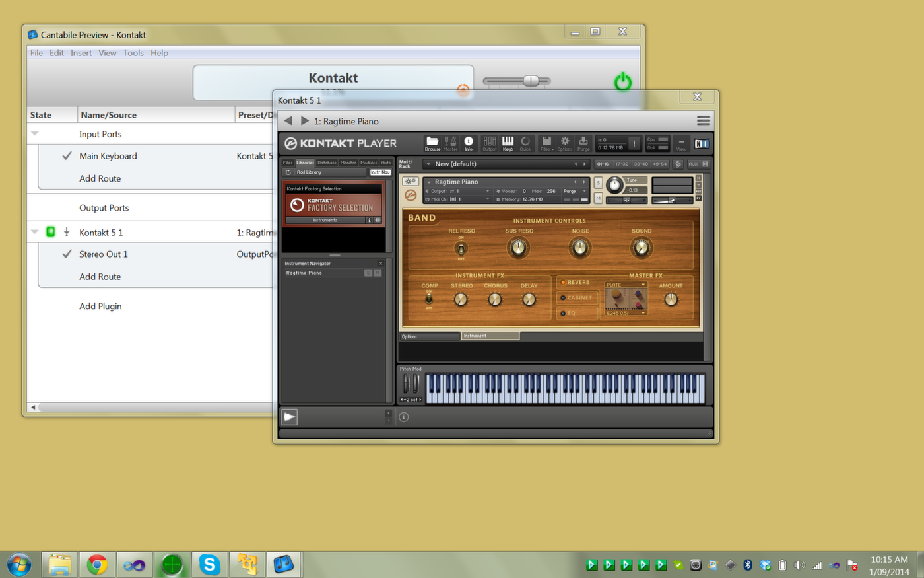924x578 pixels.
Task: Click the info icon in bottom status bar
Action: coord(404,417)
